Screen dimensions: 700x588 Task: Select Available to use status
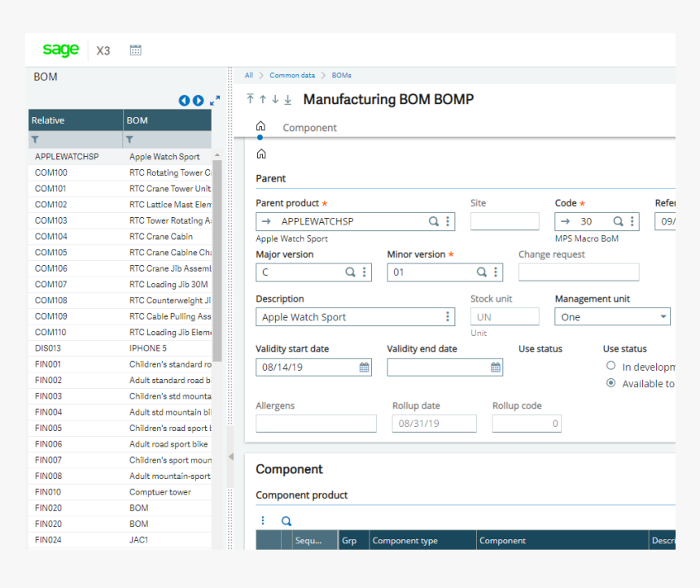[610, 383]
